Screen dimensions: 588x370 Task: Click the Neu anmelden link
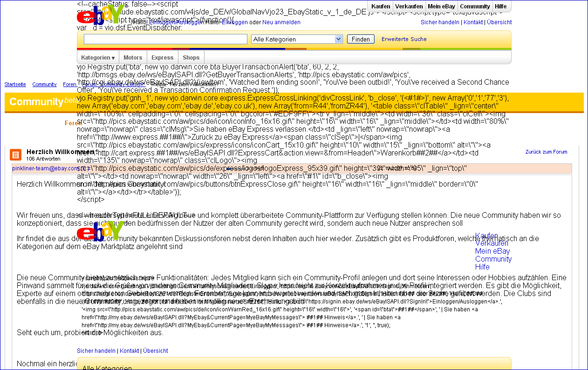coord(281,22)
